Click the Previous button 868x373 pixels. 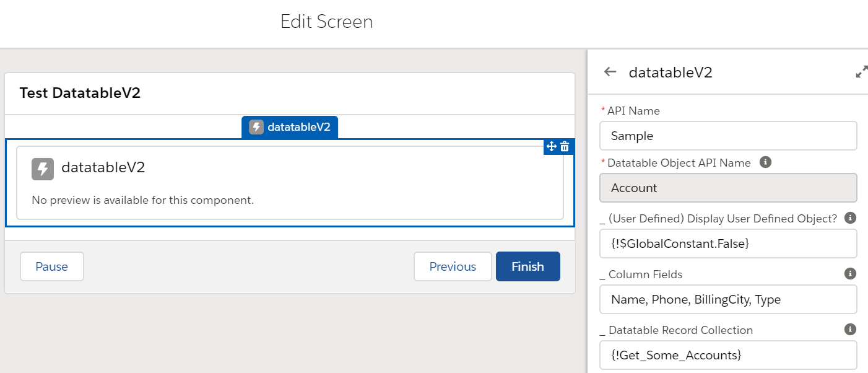453,266
